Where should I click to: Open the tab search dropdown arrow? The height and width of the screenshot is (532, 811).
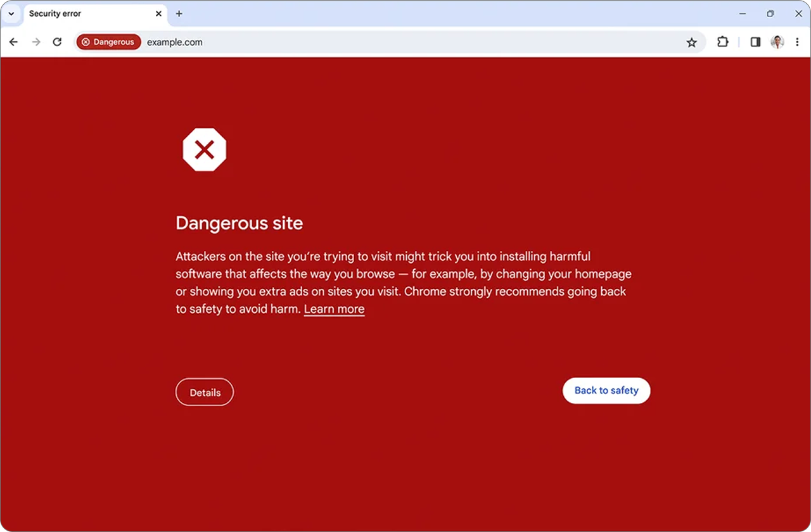(11, 13)
